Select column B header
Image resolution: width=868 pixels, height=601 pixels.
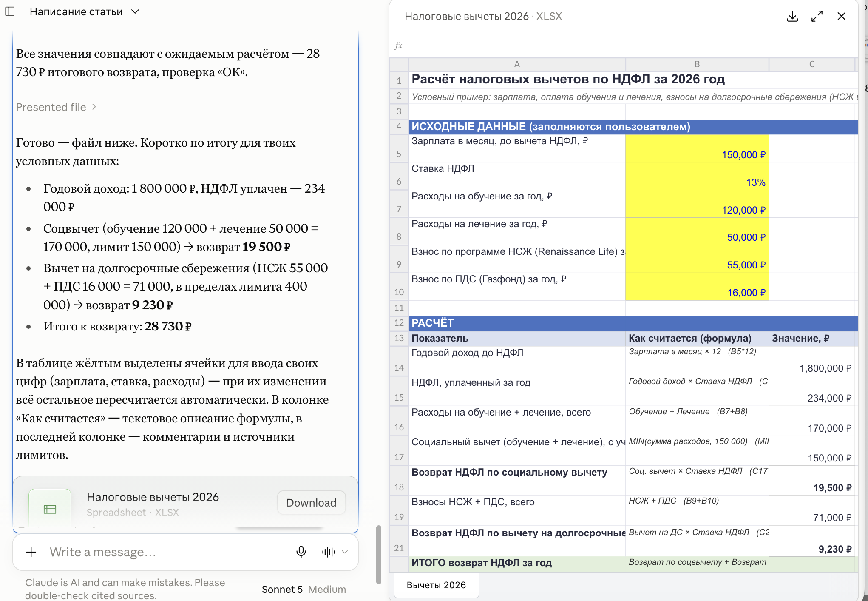click(x=697, y=64)
